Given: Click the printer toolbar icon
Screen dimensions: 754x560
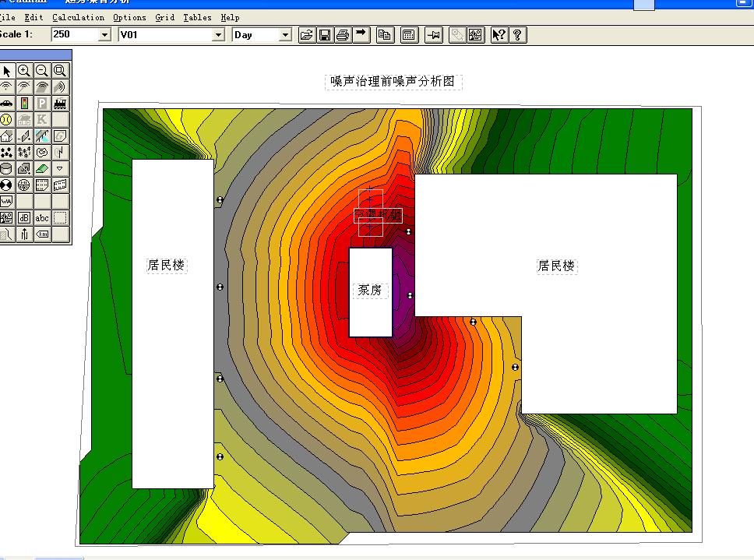Looking at the screenshot, I should click(x=343, y=35).
